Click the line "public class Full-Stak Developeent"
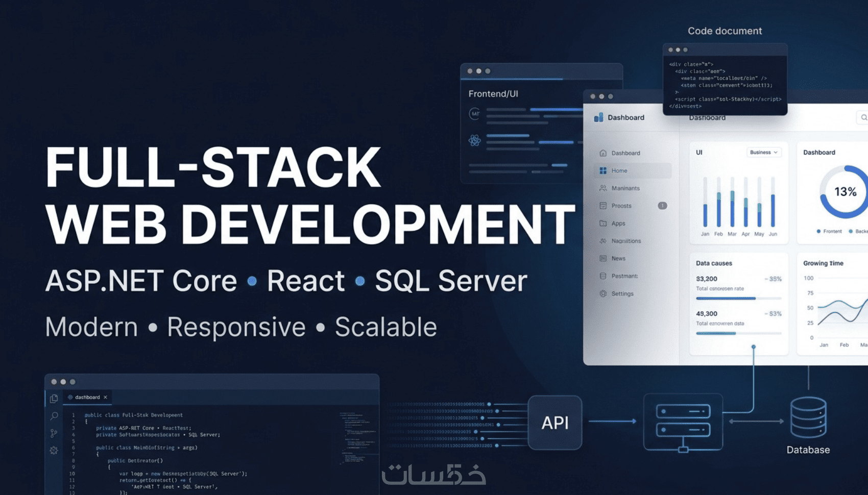 (134, 415)
